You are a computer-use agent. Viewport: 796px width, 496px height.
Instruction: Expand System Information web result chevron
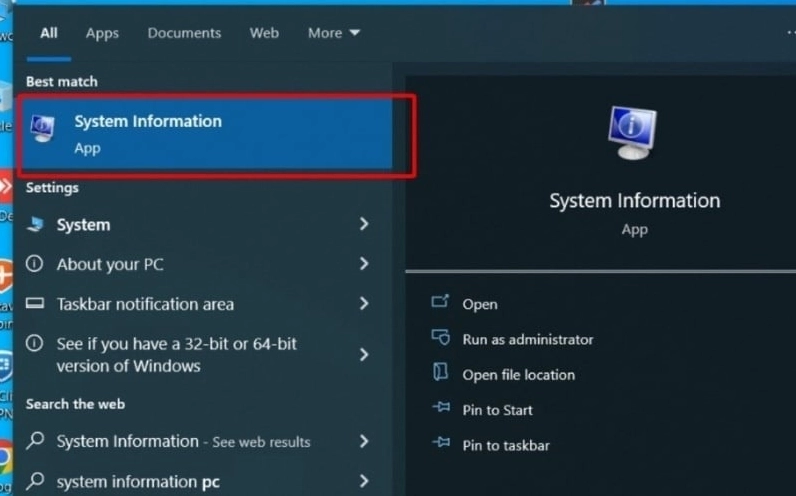[363, 441]
